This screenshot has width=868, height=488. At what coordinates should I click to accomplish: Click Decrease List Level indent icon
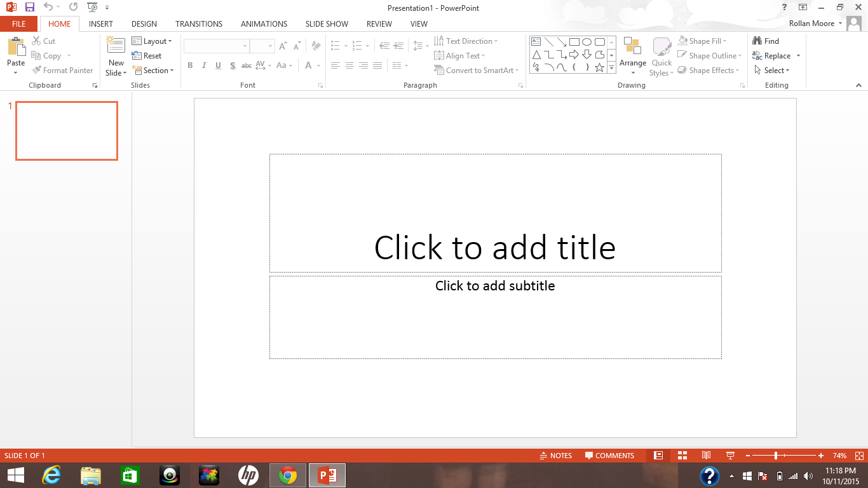pos(384,46)
